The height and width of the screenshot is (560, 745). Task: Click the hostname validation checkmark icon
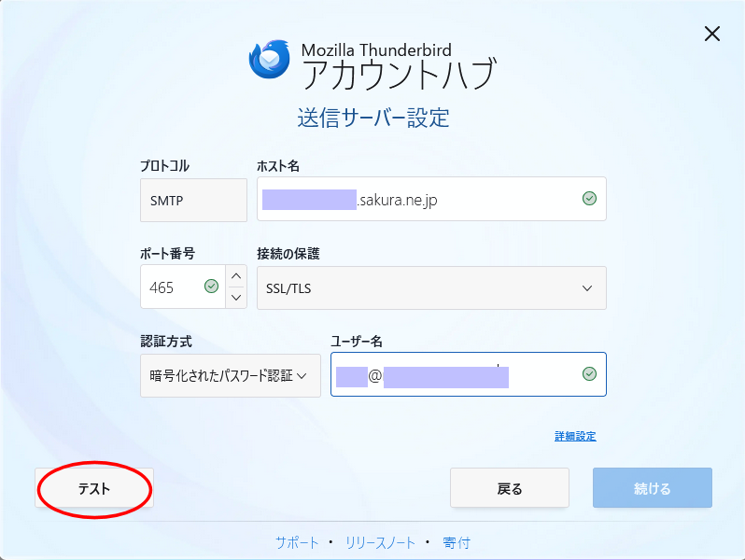(x=589, y=198)
